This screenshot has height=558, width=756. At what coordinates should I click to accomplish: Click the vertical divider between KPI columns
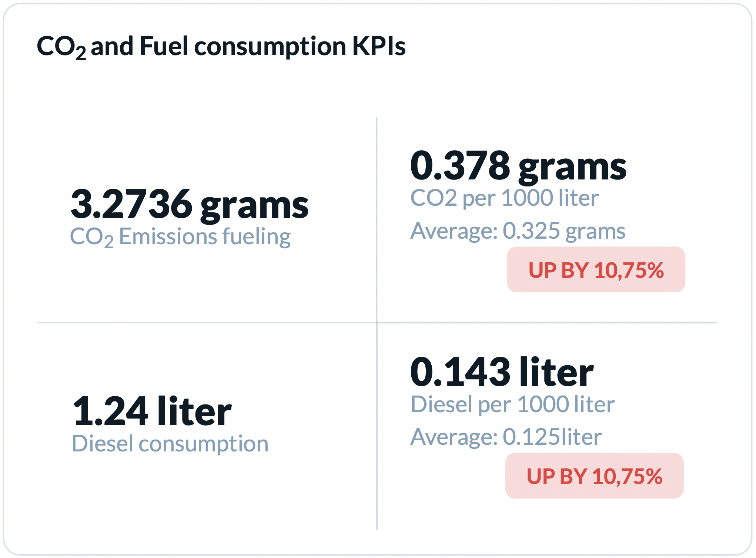(x=377, y=323)
